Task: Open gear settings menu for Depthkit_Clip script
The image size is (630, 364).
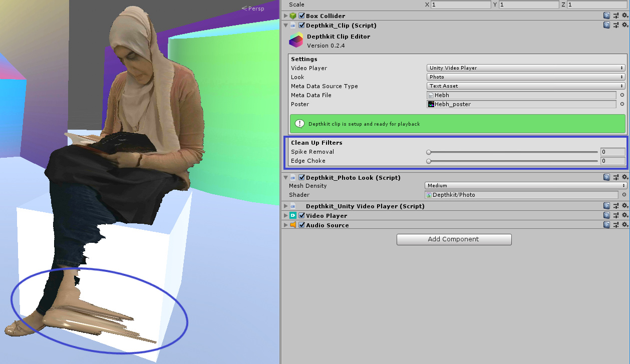Action: [624, 25]
